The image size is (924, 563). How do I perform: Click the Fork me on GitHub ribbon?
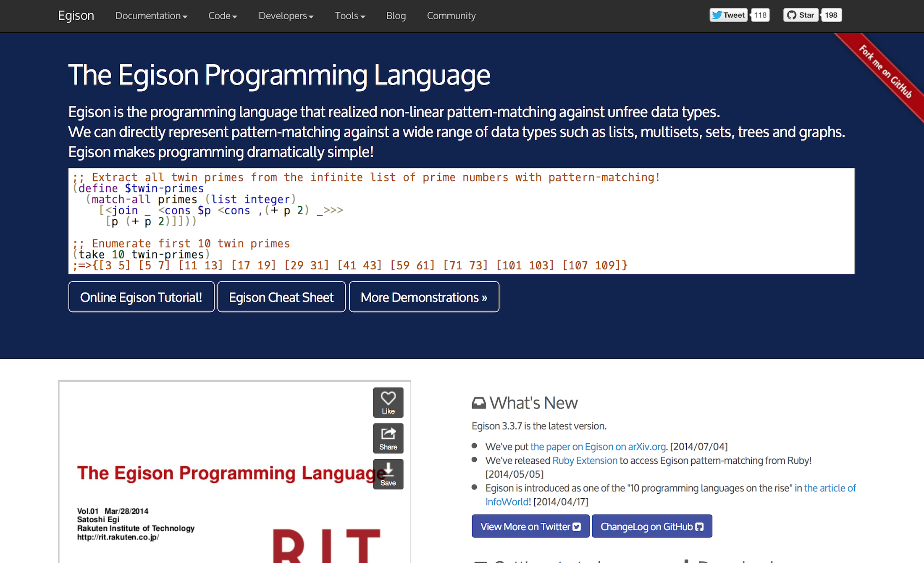pos(885,71)
